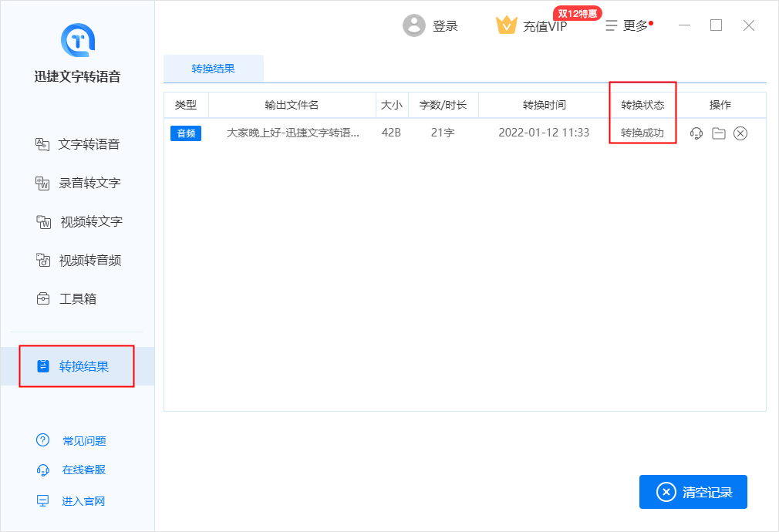Click the crown VIP icon
Screen dimensions: 779x532
point(506,25)
